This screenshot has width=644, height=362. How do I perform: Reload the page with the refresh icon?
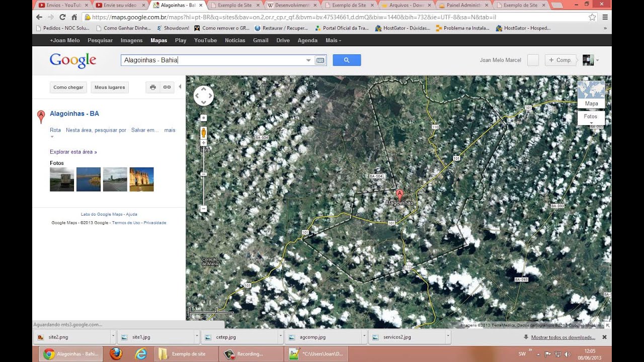[62, 17]
